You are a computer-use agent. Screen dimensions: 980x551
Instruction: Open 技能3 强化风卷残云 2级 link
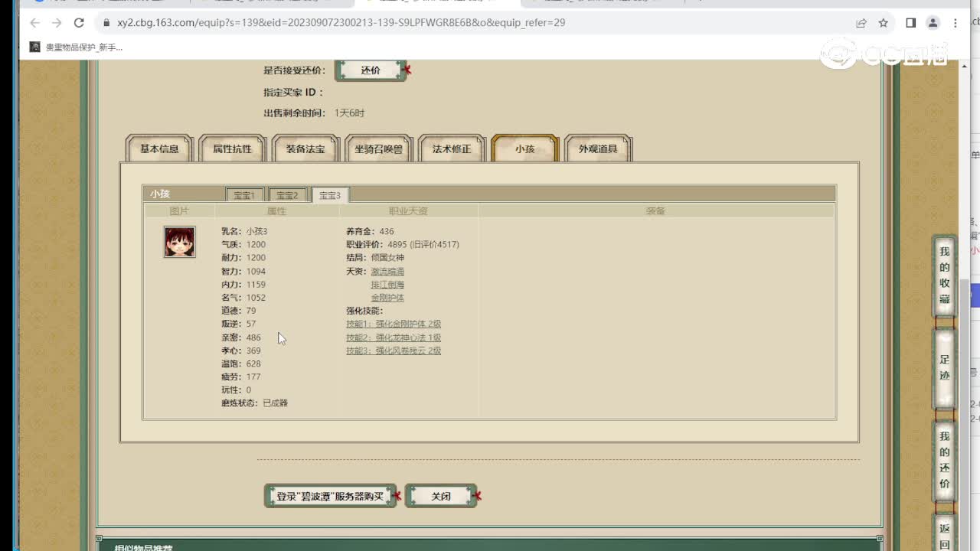[394, 350]
